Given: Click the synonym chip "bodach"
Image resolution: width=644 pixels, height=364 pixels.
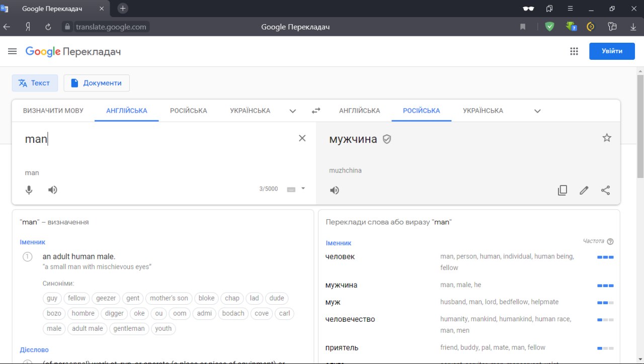Looking at the screenshot, I should coord(233,313).
